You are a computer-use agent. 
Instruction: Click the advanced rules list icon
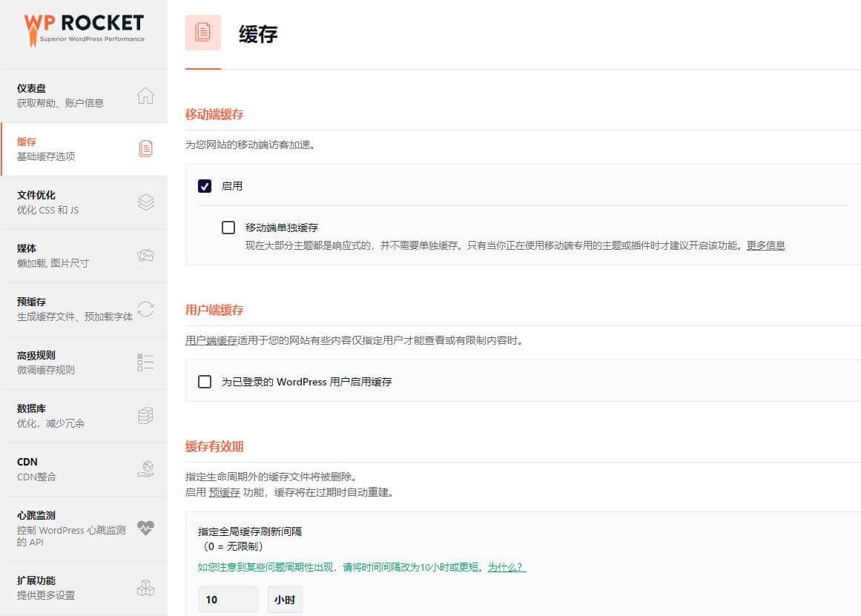145,362
